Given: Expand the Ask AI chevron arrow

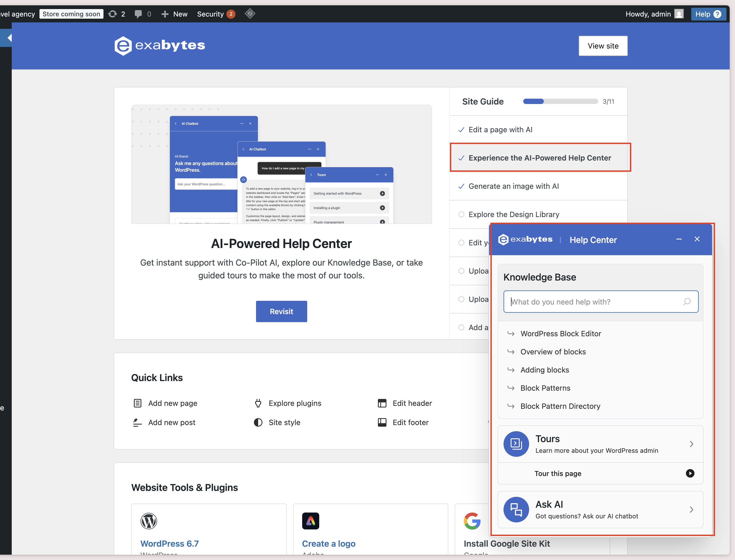Looking at the screenshot, I should click(691, 510).
